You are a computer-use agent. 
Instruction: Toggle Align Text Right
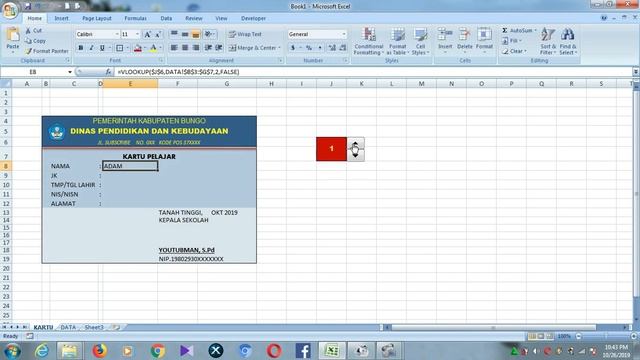click(x=196, y=48)
